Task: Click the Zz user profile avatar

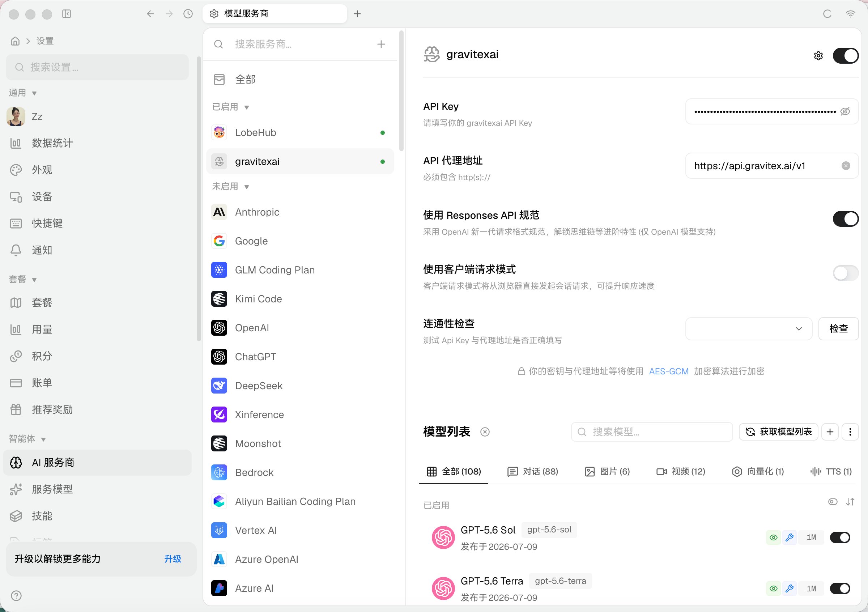Action: [16, 116]
